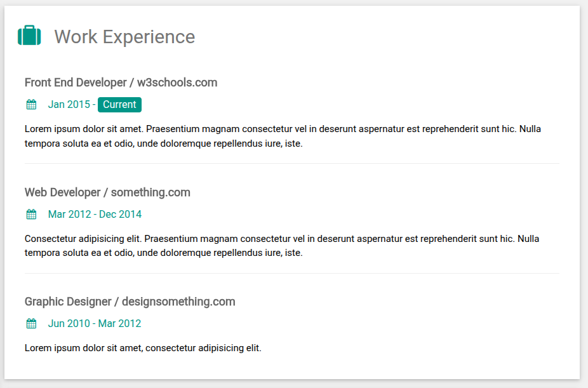Open something.com in the second job title
The width and height of the screenshot is (588, 388).
tap(150, 192)
